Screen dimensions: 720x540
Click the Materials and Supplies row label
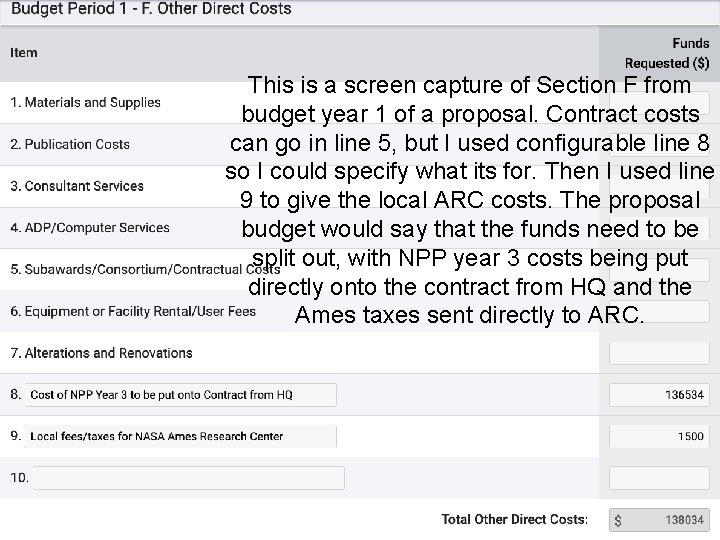(x=85, y=102)
